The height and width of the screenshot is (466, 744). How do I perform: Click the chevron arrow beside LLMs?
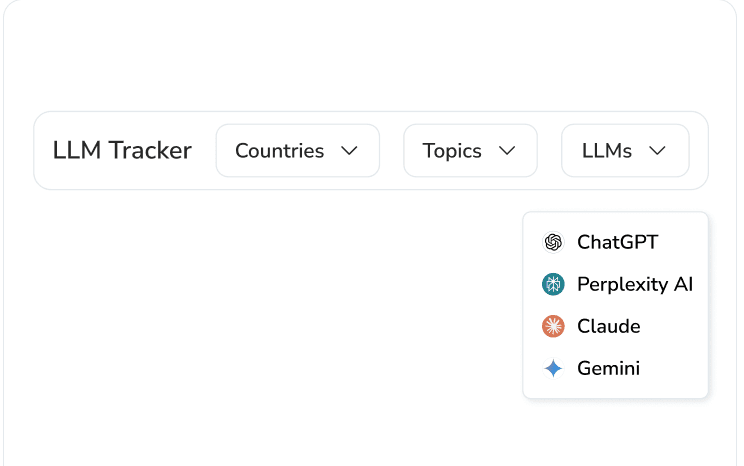(657, 151)
